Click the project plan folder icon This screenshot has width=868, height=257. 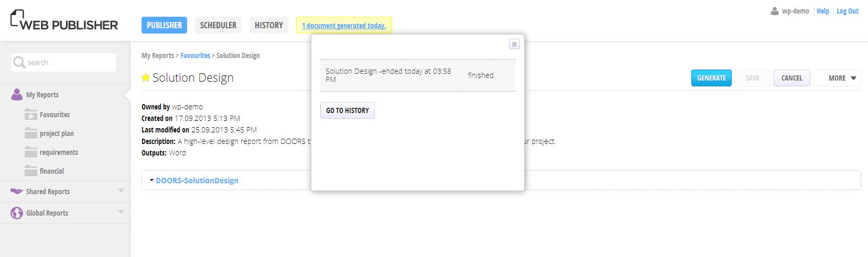coord(31,133)
